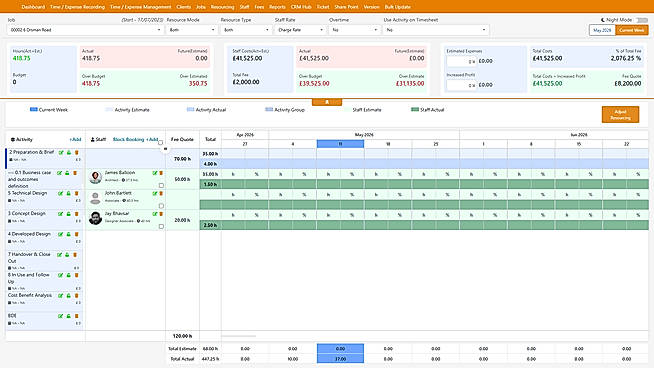Delete the Developed Design activity
This screenshot has width=654, height=368.
tap(77, 234)
